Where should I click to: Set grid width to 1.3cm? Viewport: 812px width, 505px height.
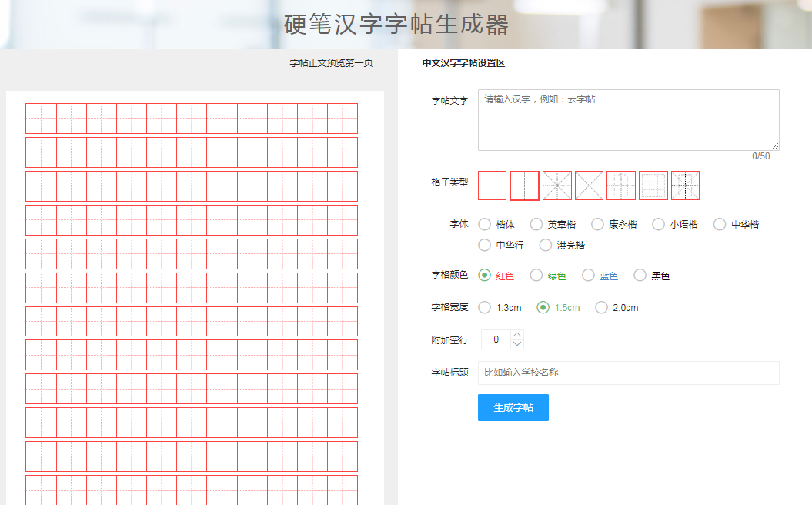[500, 308]
